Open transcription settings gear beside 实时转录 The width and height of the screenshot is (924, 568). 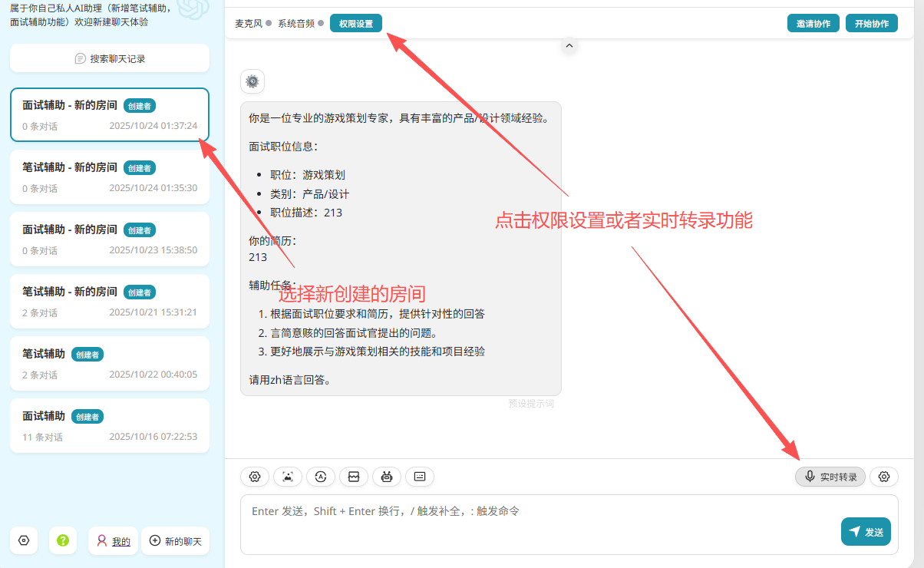point(883,477)
